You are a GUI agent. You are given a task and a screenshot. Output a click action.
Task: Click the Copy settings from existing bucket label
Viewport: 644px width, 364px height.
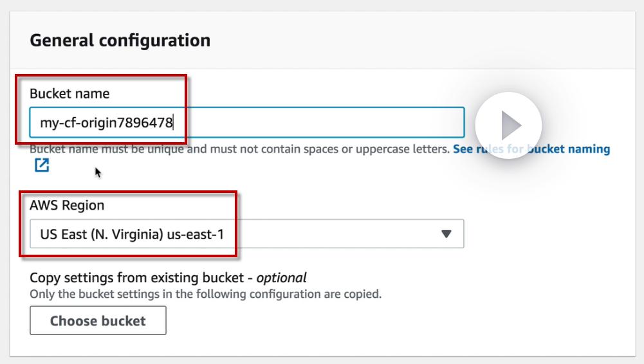[142, 278]
